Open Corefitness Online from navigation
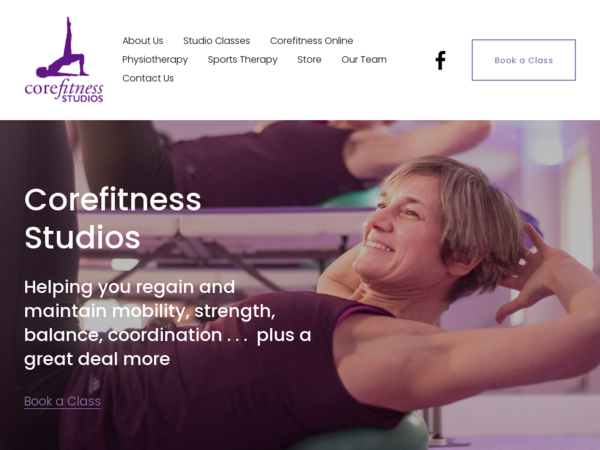This screenshot has width=600, height=450. coord(311,41)
